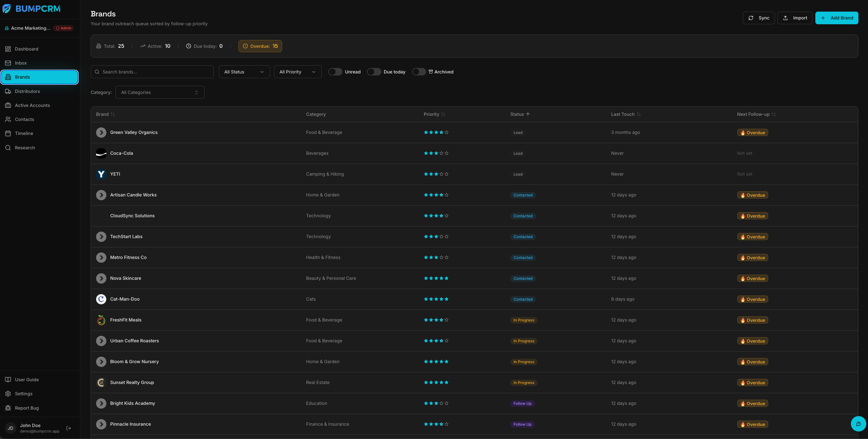Go to Dashboard in sidebar
Viewport: 868px width, 439px height.
pyautogui.click(x=39, y=49)
